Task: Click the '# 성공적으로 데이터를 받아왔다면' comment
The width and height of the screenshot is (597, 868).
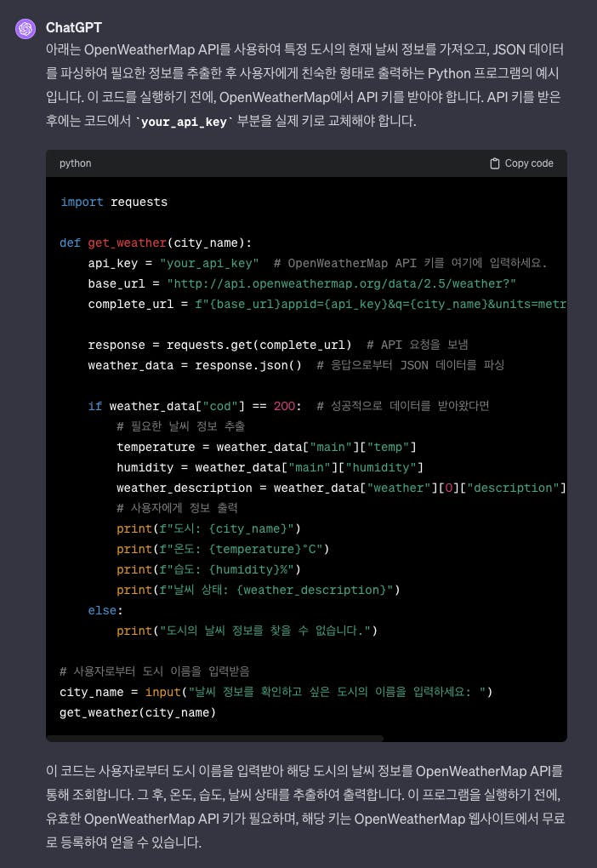Action: point(403,406)
